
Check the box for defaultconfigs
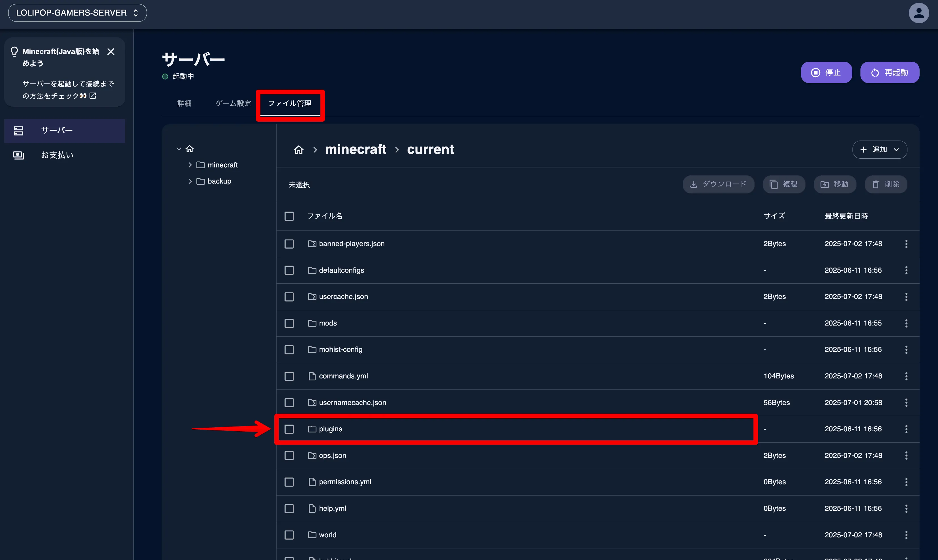(289, 270)
